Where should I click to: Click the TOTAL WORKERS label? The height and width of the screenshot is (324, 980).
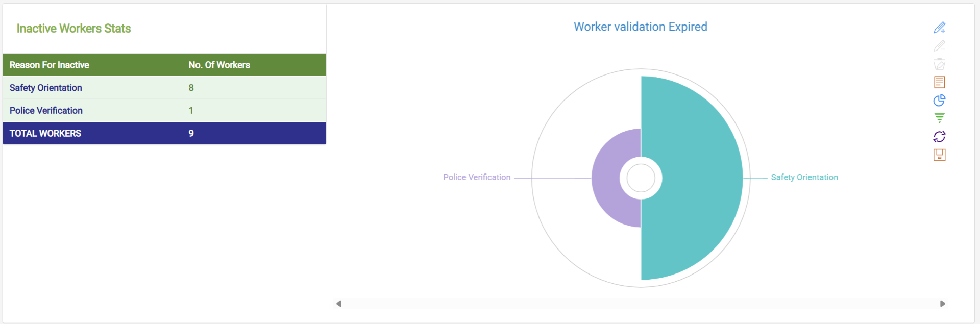[x=45, y=133]
